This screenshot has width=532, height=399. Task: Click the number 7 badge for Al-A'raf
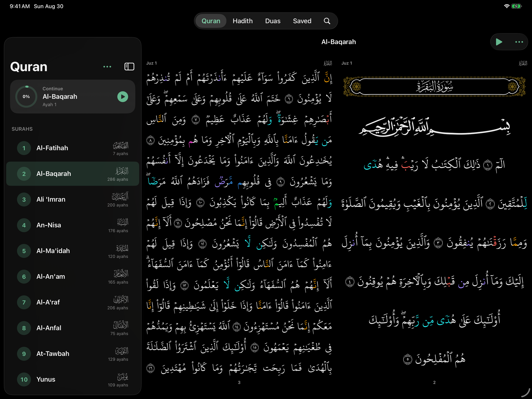pos(24,302)
